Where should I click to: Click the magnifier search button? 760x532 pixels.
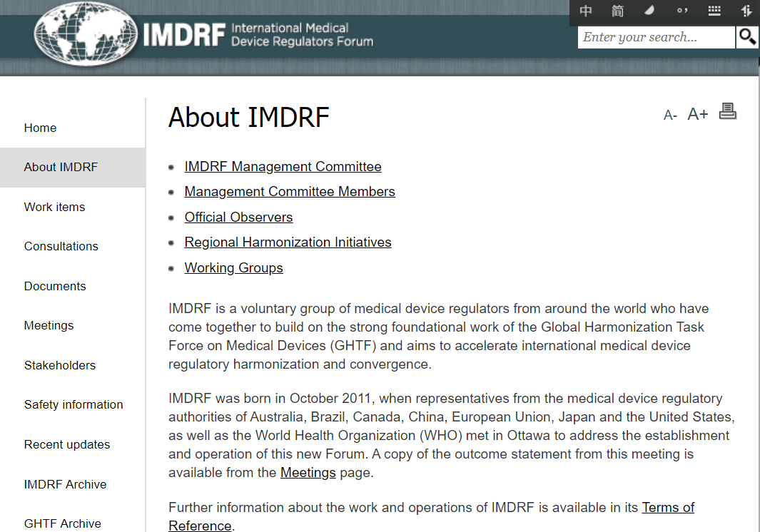pos(747,37)
